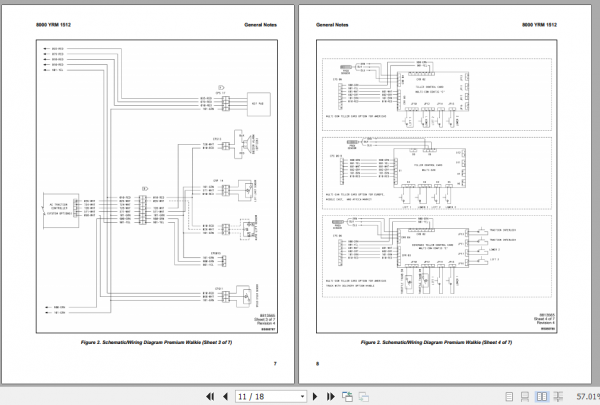Click the 57.01% zoom level
The height and width of the screenshot is (405, 600).
pos(588,397)
